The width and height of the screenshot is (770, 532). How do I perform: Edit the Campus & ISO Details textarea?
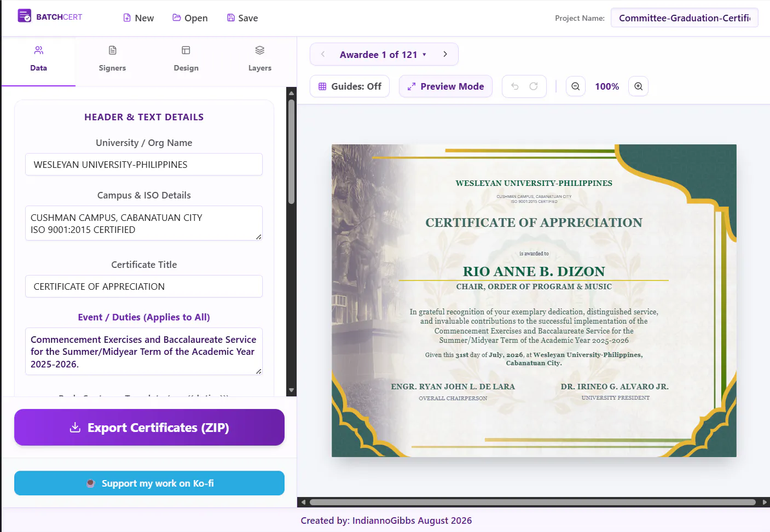click(144, 223)
